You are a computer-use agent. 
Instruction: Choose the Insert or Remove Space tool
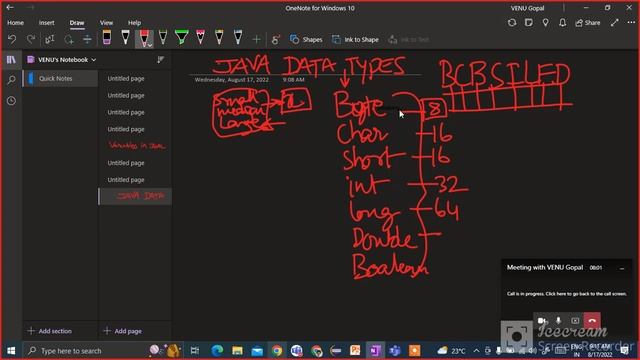87,39
